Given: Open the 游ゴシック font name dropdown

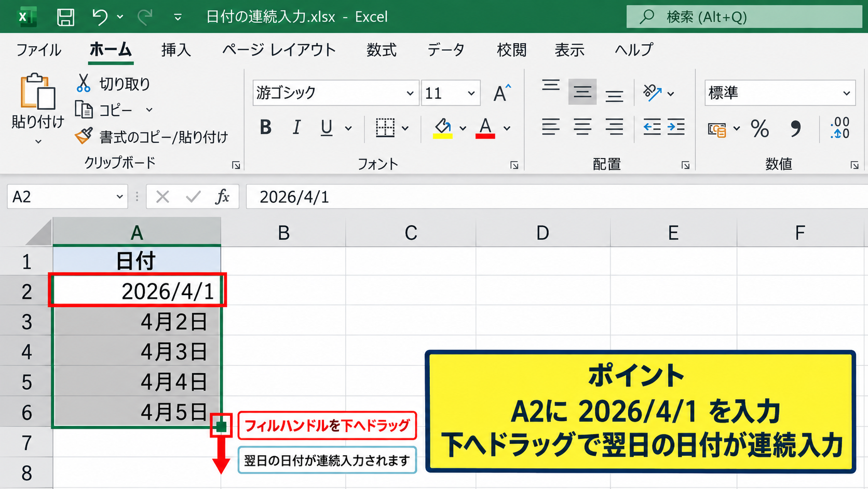Looking at the screenshot, I should pyautogui.click(x=410, y=94).
